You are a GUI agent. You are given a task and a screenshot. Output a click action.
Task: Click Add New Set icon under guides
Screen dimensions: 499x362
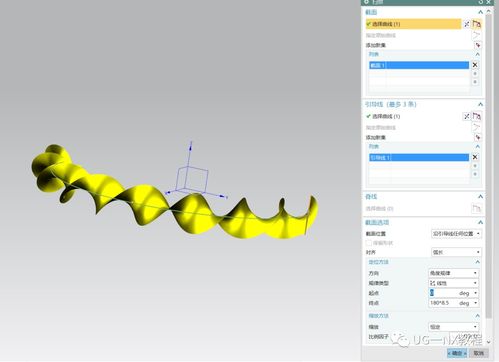coord(478,137)
